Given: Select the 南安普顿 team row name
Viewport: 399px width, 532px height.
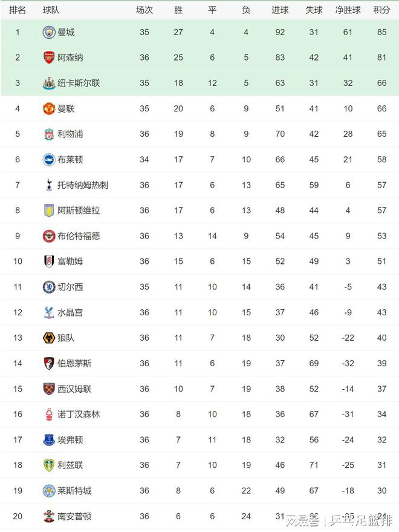Looking at the screenshot, I should pyautogui.click(x=74, y=516).
